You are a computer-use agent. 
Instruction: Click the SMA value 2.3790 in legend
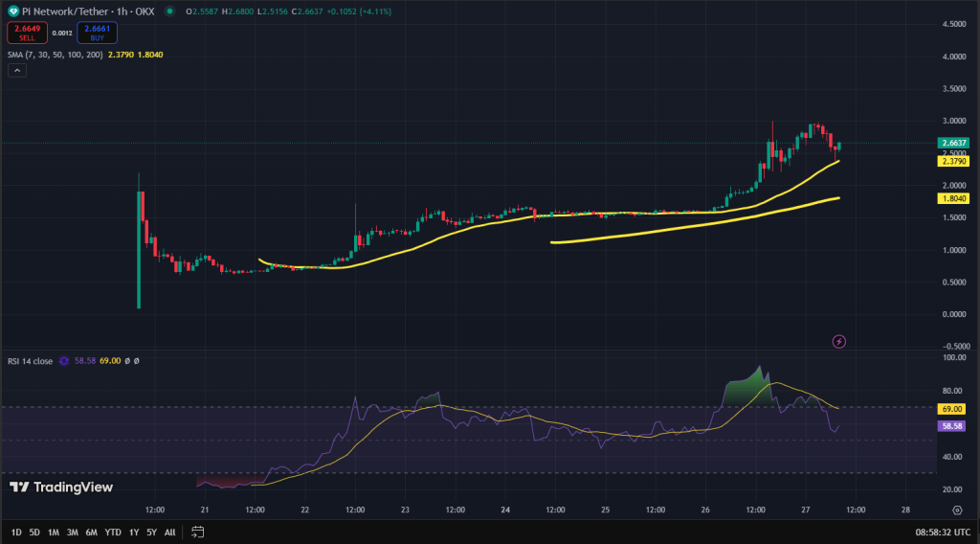point(121,55)
